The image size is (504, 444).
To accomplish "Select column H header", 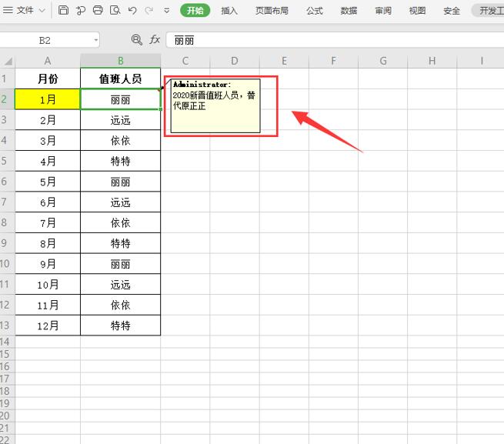I will click(432, 61).
